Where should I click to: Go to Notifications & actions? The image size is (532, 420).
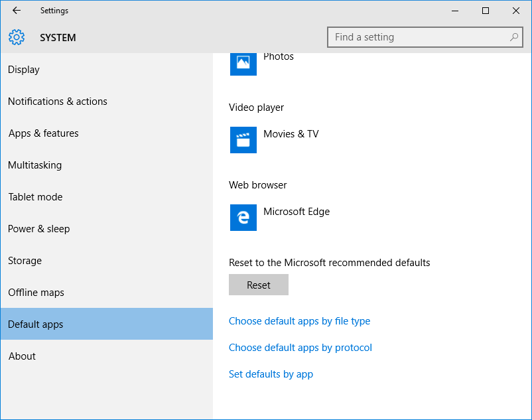[x=107, y=102]
